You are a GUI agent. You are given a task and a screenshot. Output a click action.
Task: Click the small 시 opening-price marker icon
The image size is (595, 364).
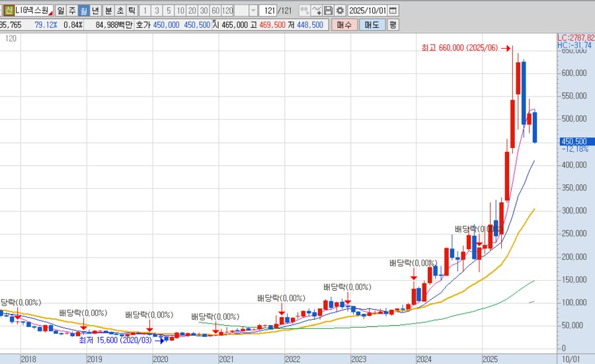pos(216,24)
